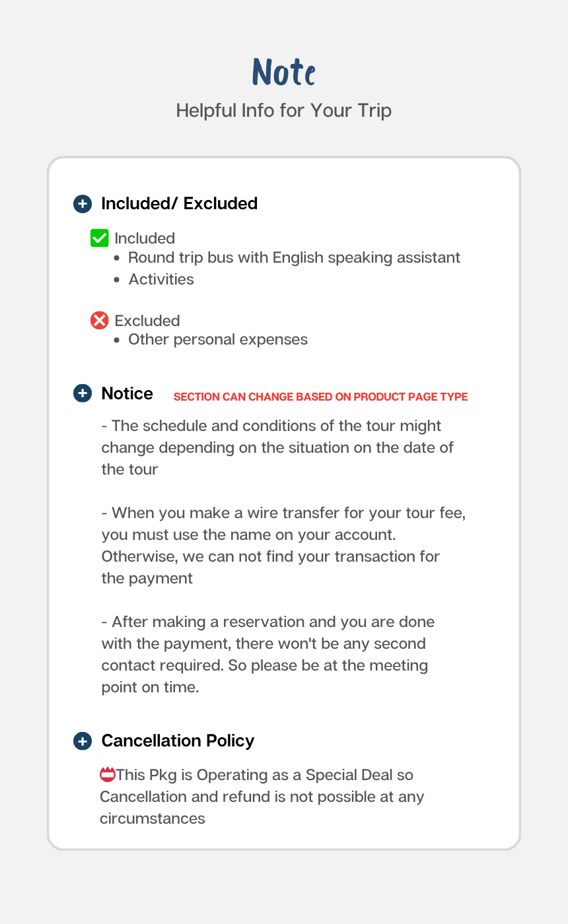This screenshot has width=568, height=924.
Task: Click the wire transfer notice paragraph
Action: click(x=283, y=545)
